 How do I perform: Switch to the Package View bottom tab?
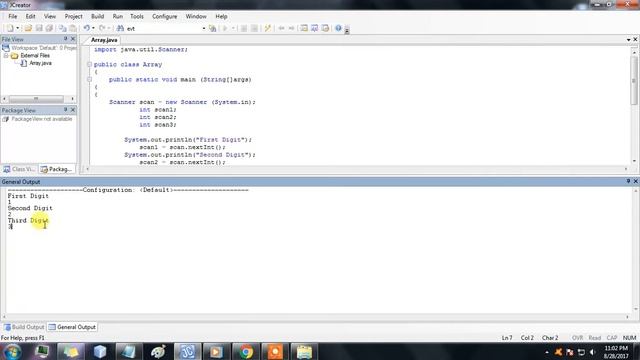coord(56,169)
